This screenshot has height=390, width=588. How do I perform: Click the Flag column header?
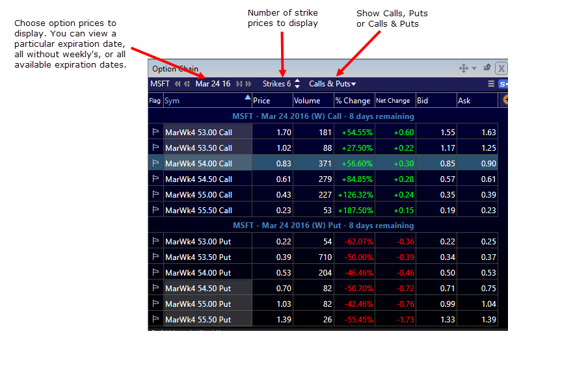point(155,100)
